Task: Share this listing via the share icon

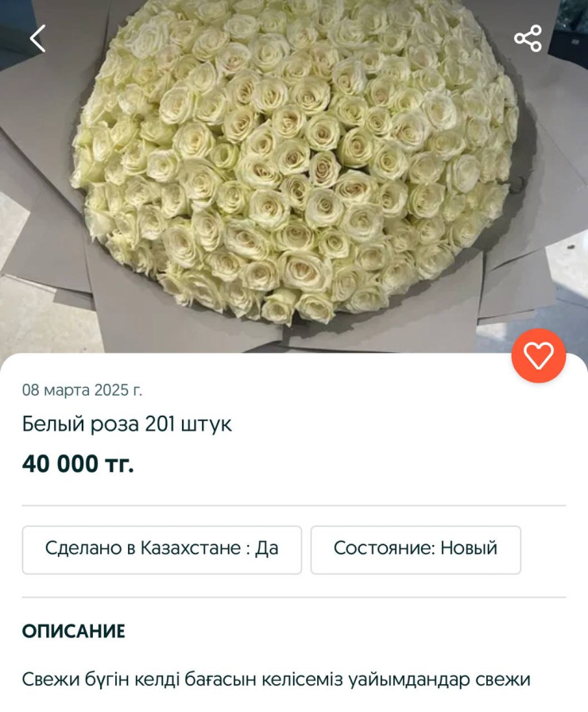Action: 528,39
